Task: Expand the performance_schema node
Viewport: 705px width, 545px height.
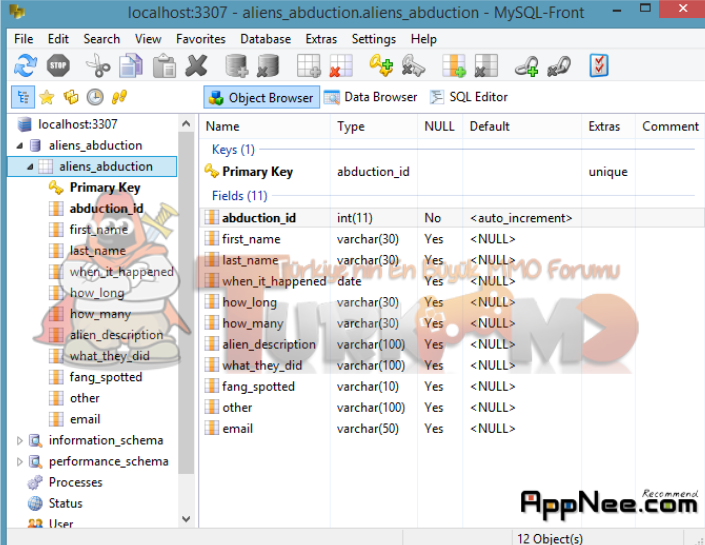Action: pyautogui.click(x=19, y=462)
